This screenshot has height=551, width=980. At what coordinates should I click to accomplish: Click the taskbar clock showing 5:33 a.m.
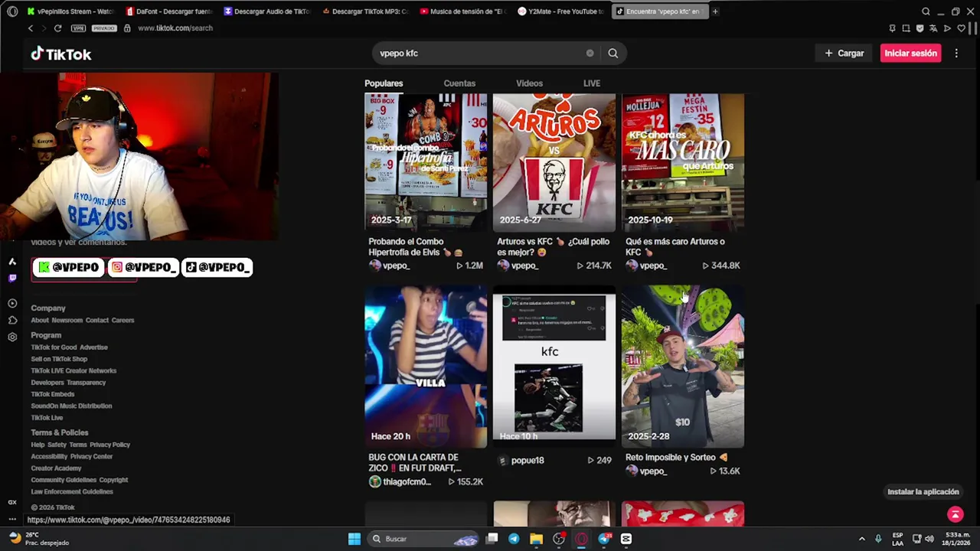(957, 539)
